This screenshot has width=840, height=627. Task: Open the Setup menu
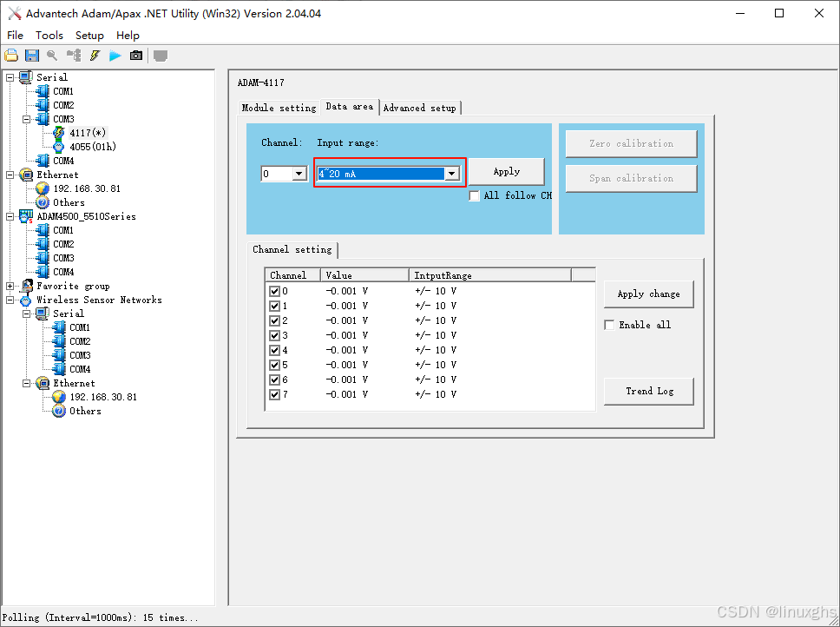(x=89, y=36)
